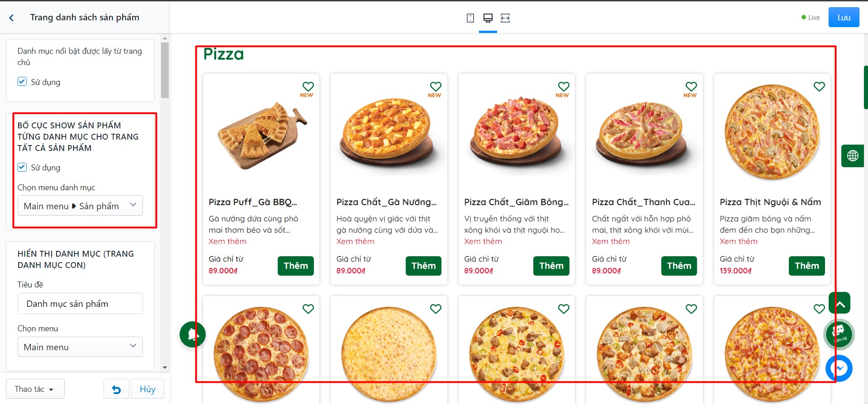
Task: Toggle Sử dụng under Bố cục show sản phẩm
Action: [x=22, y=167]
